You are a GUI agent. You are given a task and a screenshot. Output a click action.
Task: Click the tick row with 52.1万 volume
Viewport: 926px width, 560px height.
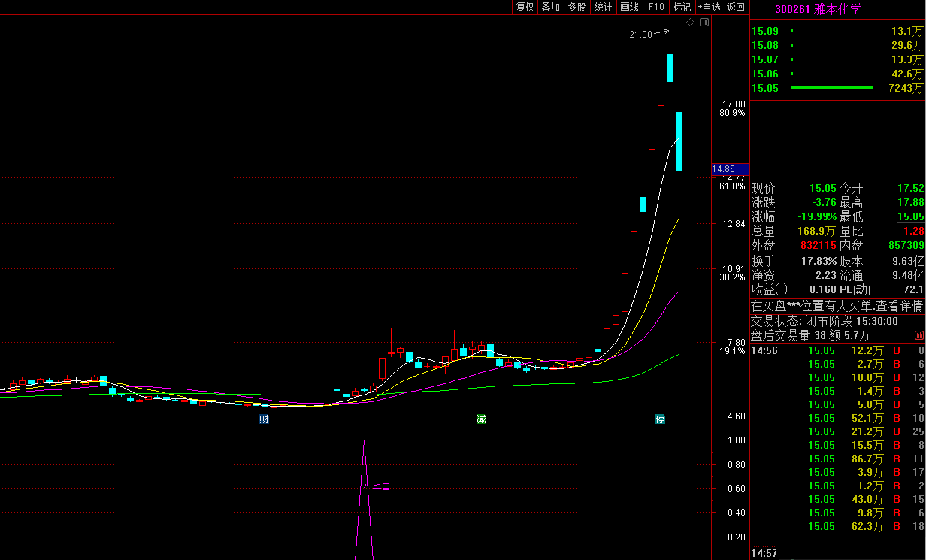[x=838, y=418]
